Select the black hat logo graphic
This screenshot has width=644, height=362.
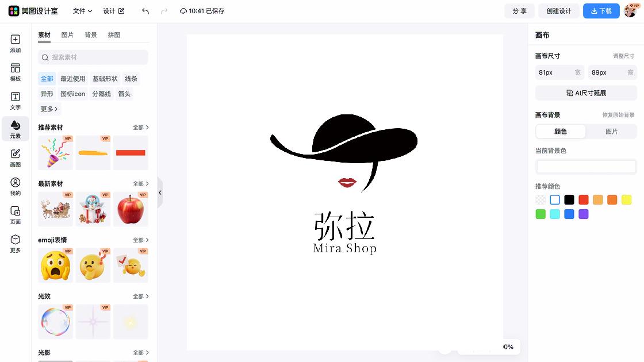[344, 152]
